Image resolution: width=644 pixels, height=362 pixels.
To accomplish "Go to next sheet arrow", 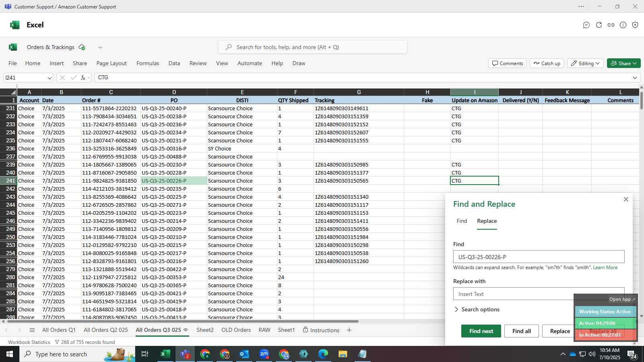I will (19, 330).
